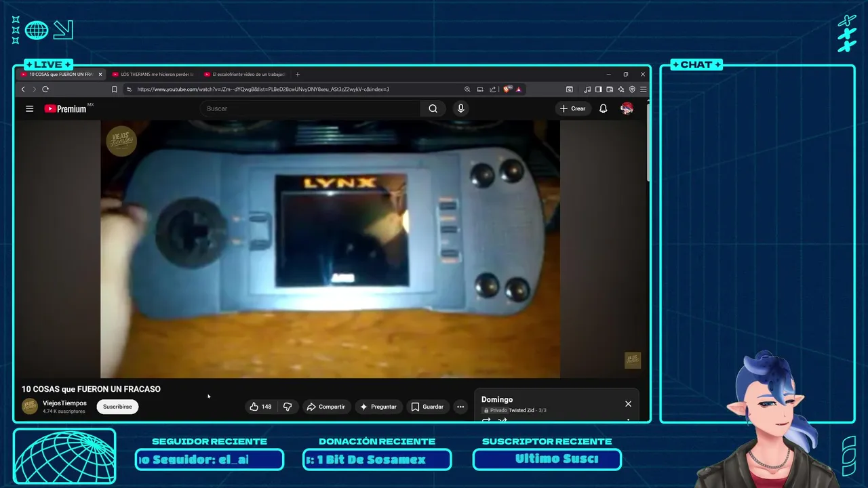Click the ViejosTiempos watermark in video corner
The width and height of the screenshot is (868, 488).
(x=632, y=360)
